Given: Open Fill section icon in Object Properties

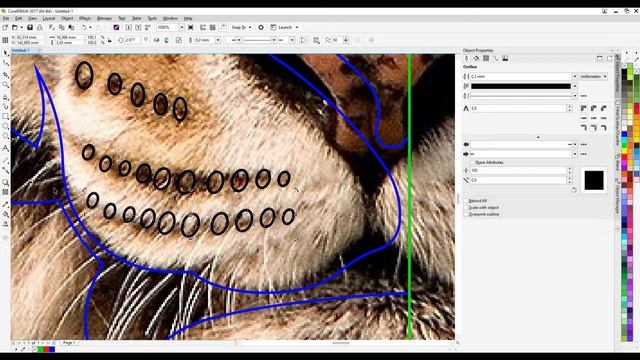Looking at the screenshot, I should point(476,58).
